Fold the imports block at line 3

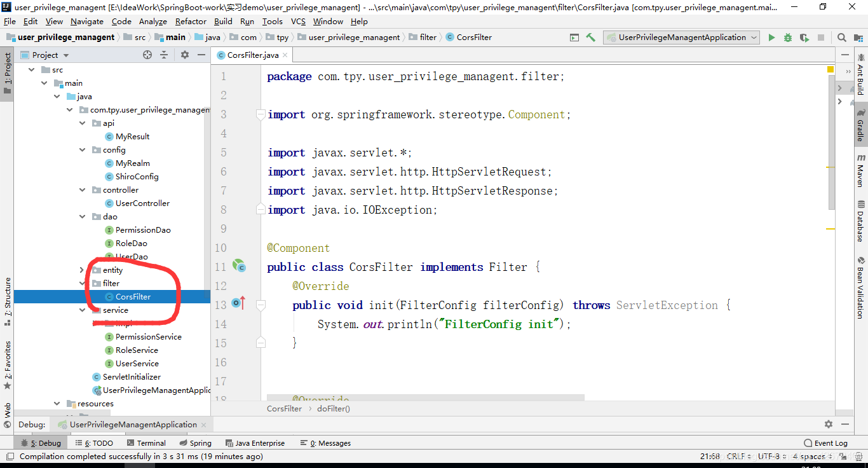click(x=261, y=114)
